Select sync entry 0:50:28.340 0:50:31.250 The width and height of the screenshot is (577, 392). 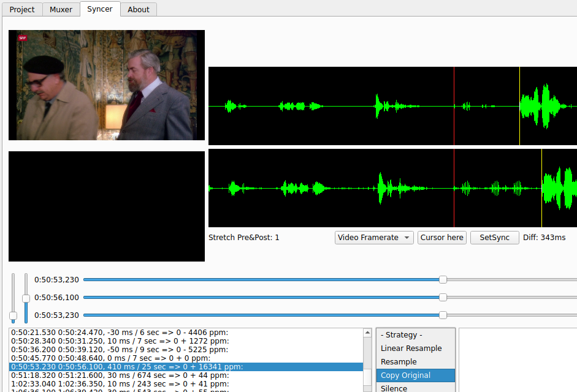click(x=186, y=341)
